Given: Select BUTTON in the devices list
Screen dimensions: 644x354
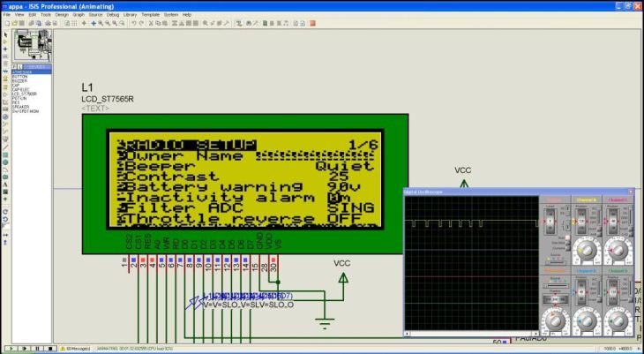Looking at the screenshot, I should (x=19, y=77).
